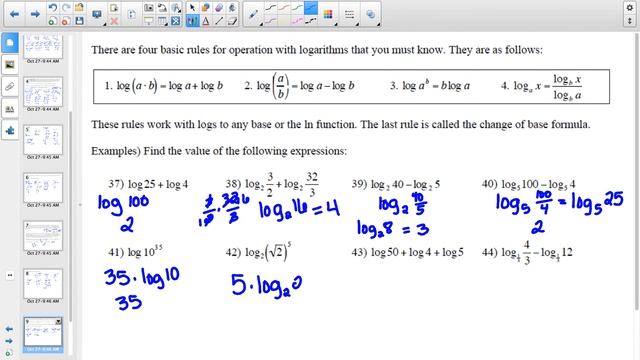Screen dimensions: 640x360
Task: Pick the black solid pen style
Action: [x=271, y=8]
